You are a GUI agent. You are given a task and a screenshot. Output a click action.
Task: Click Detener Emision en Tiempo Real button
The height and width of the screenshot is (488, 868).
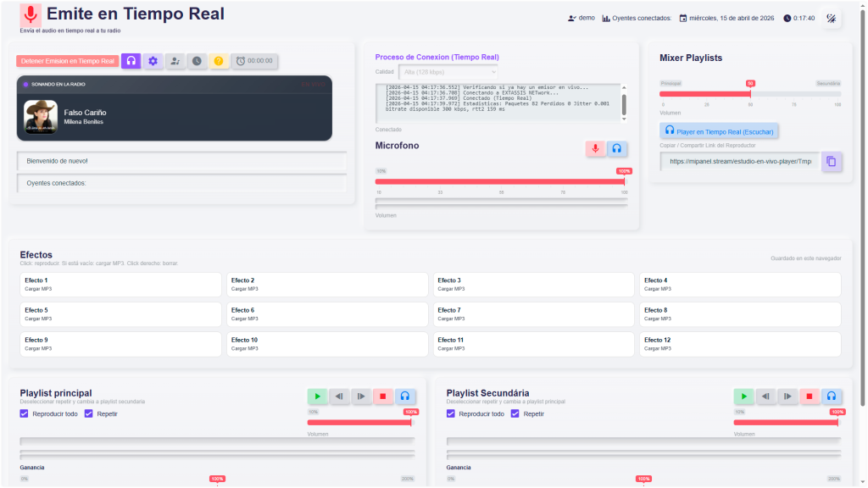click(x=68, y=61)
